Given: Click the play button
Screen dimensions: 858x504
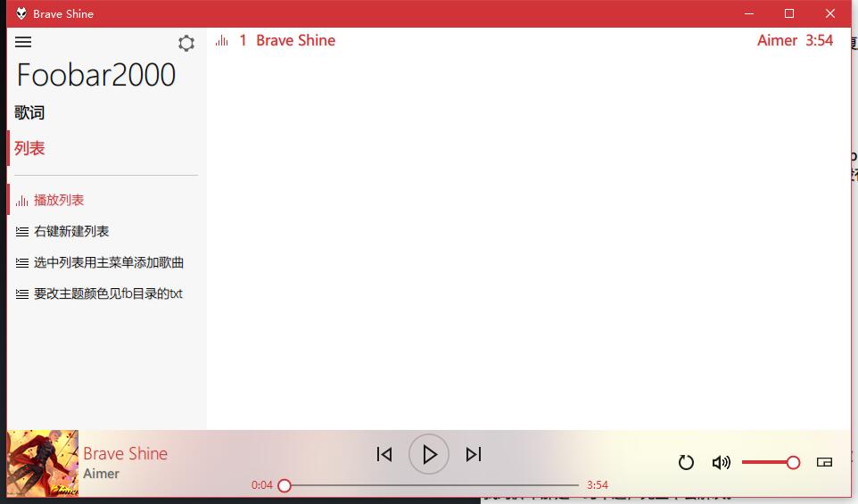Looking at the screenshot, I should pos(429,454).
